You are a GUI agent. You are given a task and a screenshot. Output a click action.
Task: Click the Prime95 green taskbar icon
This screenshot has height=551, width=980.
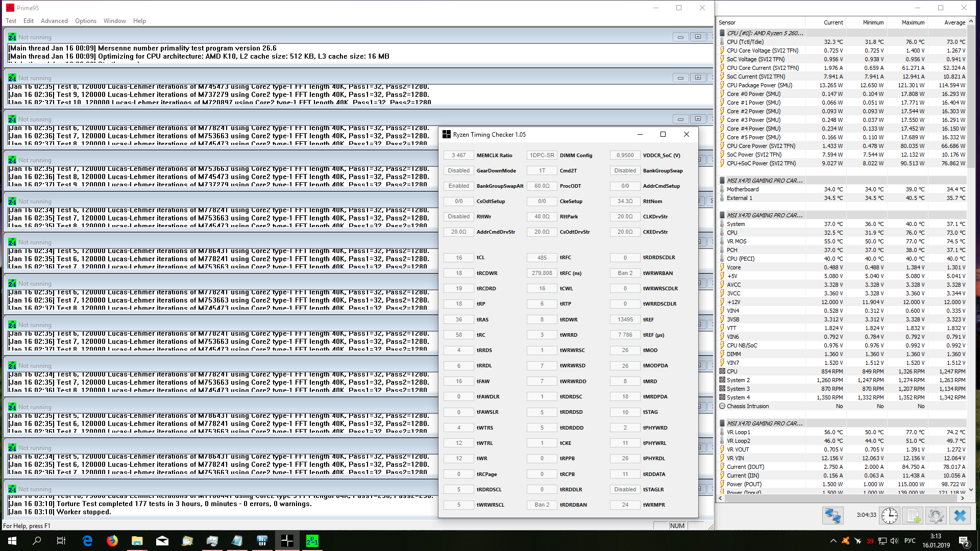[x=312, y=541]
